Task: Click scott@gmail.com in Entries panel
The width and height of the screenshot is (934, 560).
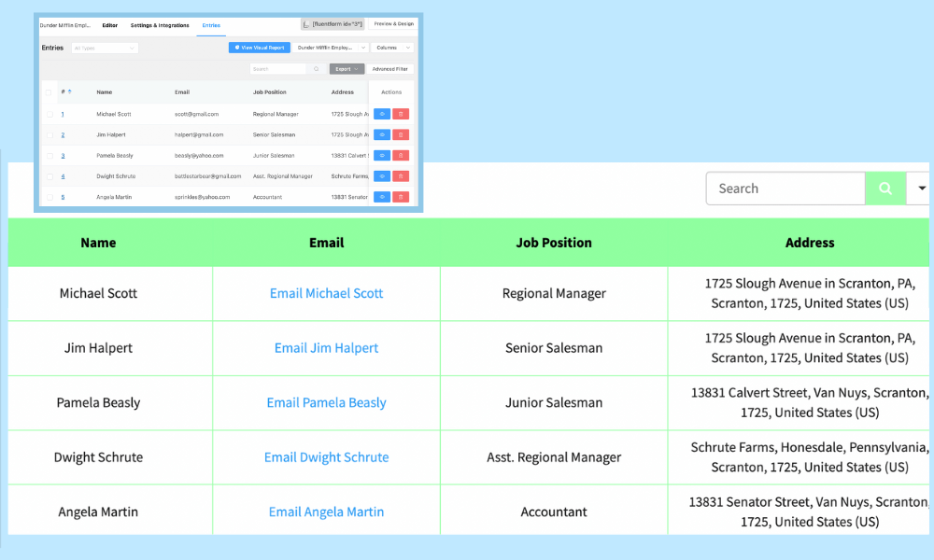Action: click(196, 114)
